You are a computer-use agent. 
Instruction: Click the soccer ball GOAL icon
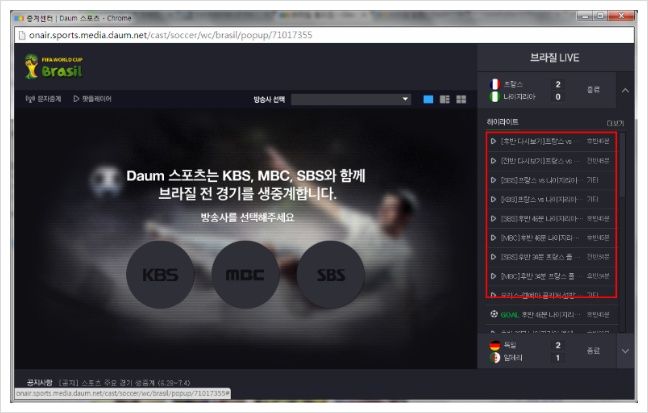tap(494, 314)
